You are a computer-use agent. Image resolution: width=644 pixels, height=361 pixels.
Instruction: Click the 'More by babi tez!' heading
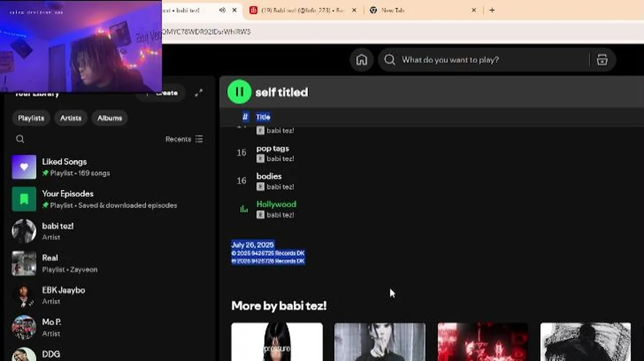279,305
